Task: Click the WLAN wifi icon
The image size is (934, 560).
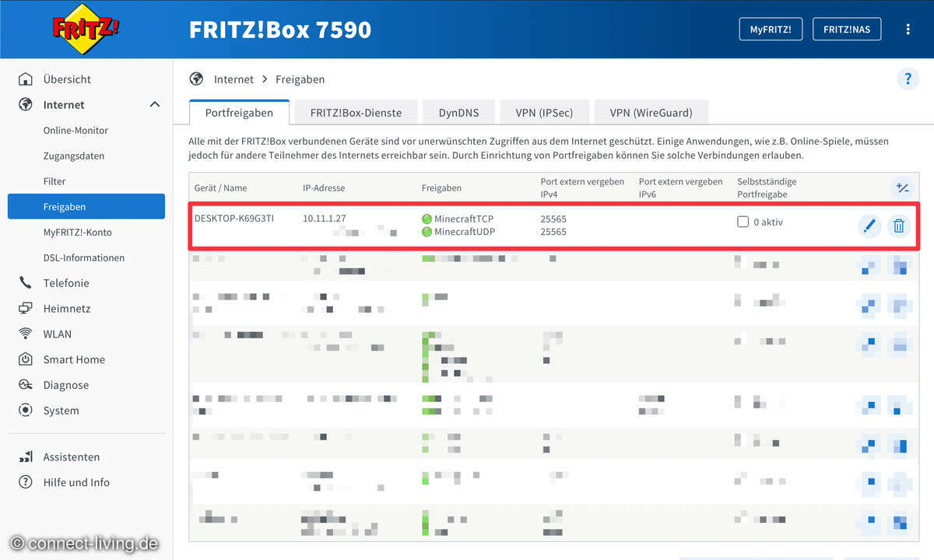Action: [26, 334]
